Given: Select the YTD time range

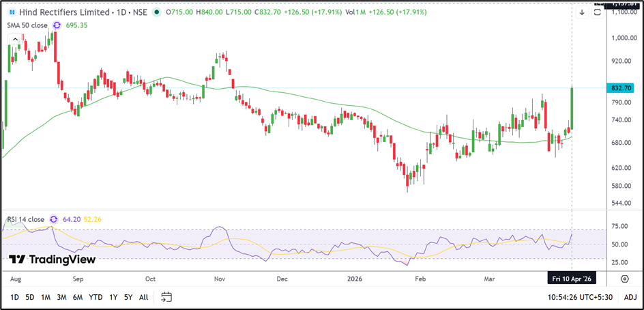Looking at the screenshot, I should coord(96,297).
